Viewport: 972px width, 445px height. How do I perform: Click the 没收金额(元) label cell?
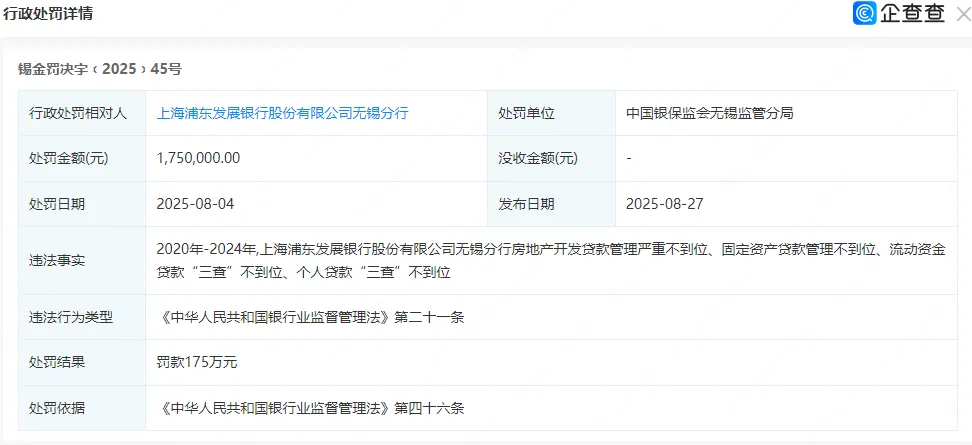click(551, 159)
